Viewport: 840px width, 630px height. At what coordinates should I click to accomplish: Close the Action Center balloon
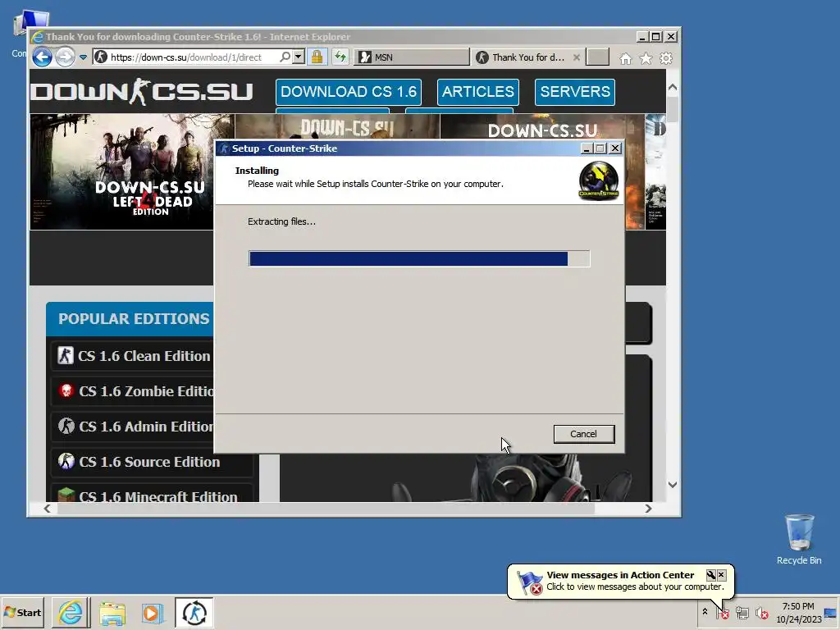tap(721, 575)
